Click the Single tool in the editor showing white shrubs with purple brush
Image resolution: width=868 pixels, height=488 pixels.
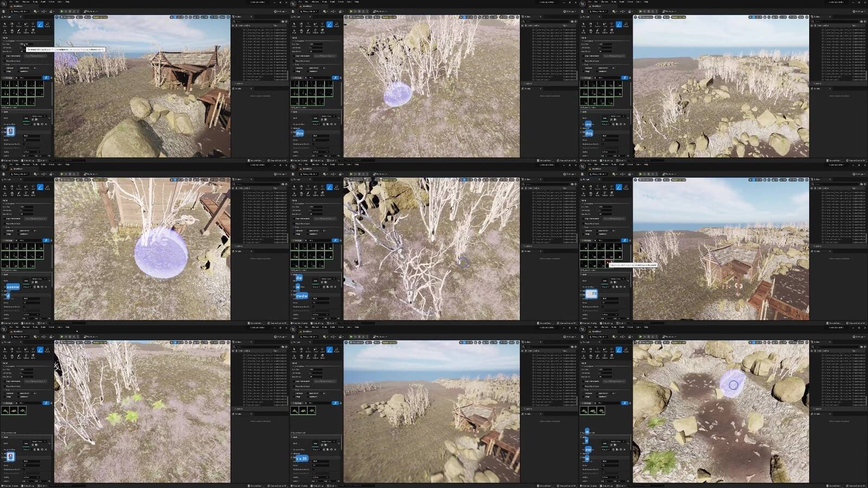coord(293,31)
